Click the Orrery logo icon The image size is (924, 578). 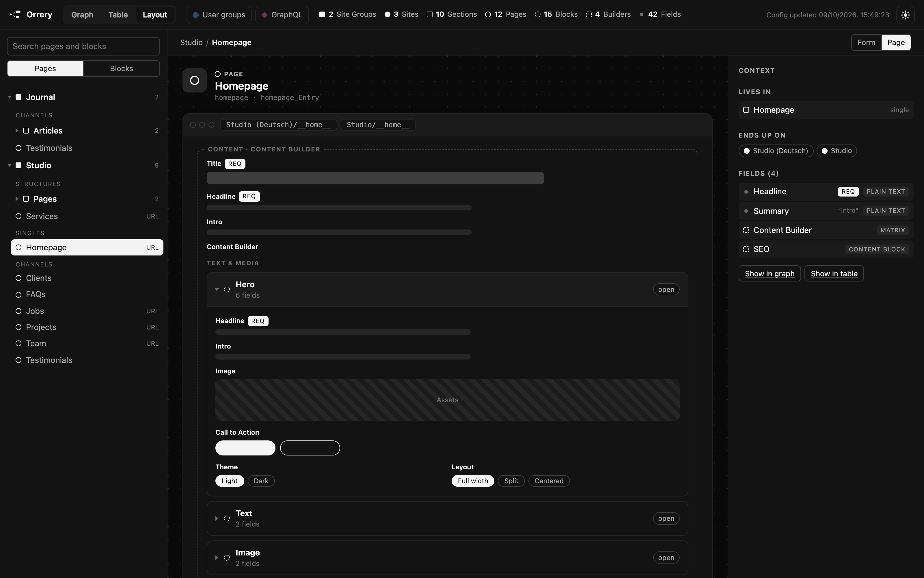pyautogui.click(x=15, y=14)
